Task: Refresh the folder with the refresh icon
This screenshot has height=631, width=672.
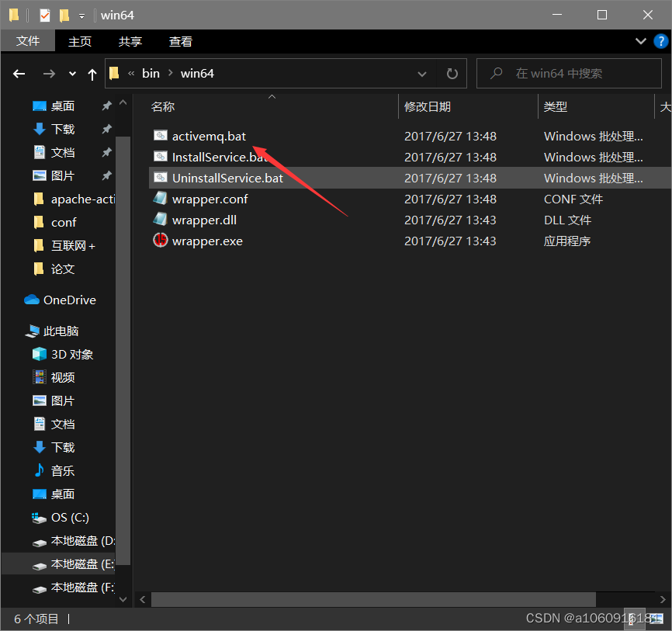Action: point(452,73)
